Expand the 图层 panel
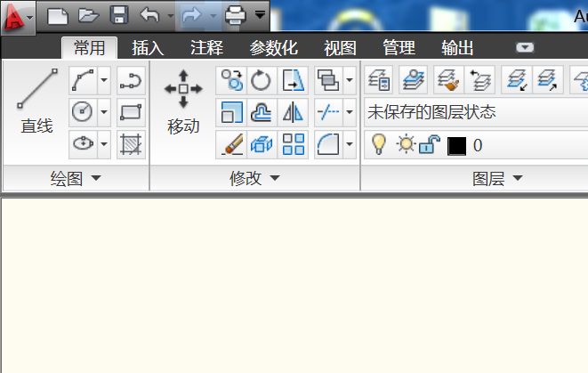The width and height of the screenshot is (588, 373). 497,178
